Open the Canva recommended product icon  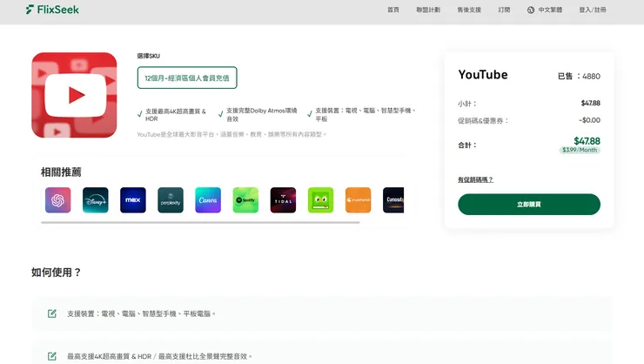[208, 200]
